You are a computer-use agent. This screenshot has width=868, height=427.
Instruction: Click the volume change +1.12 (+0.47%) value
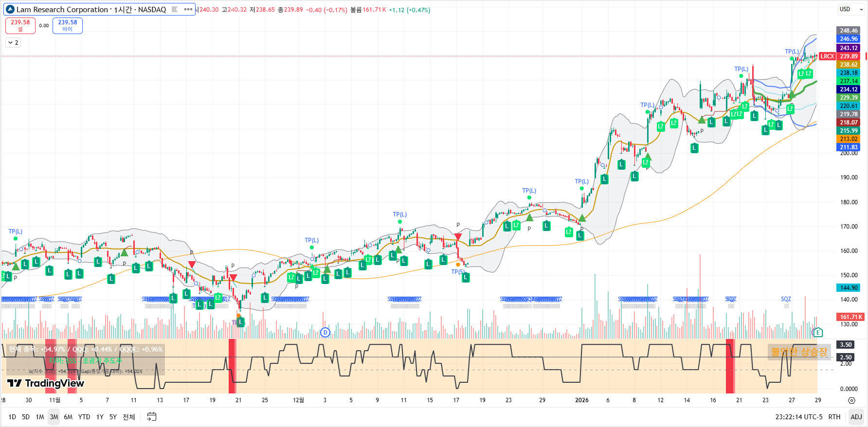(x=409, y=10)
